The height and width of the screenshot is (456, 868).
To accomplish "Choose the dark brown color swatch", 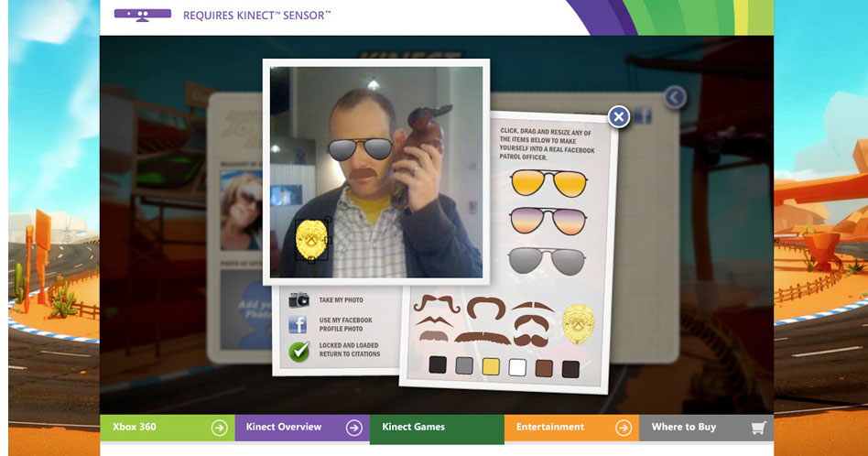I will 570,369.
